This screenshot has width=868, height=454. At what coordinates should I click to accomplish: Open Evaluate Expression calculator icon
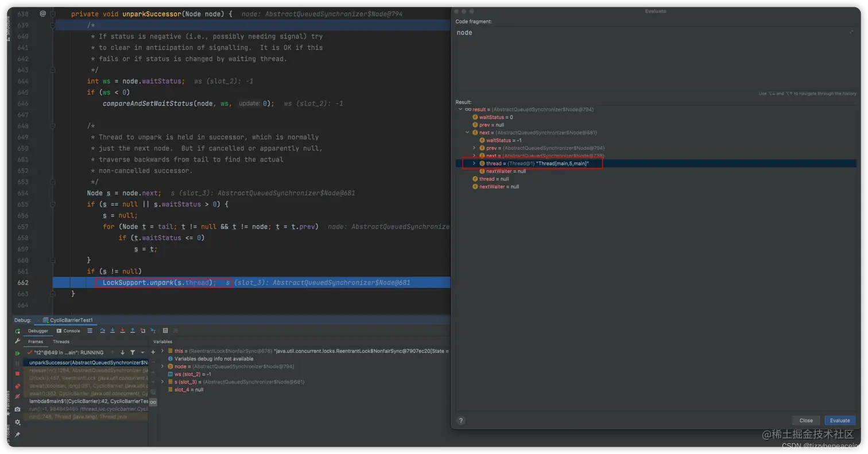[x=165, y=330]
